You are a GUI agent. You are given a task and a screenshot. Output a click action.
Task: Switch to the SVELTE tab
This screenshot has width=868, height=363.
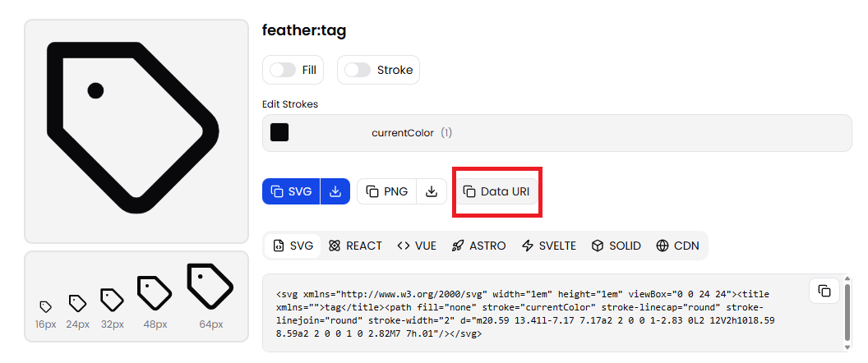coord(549,246)
